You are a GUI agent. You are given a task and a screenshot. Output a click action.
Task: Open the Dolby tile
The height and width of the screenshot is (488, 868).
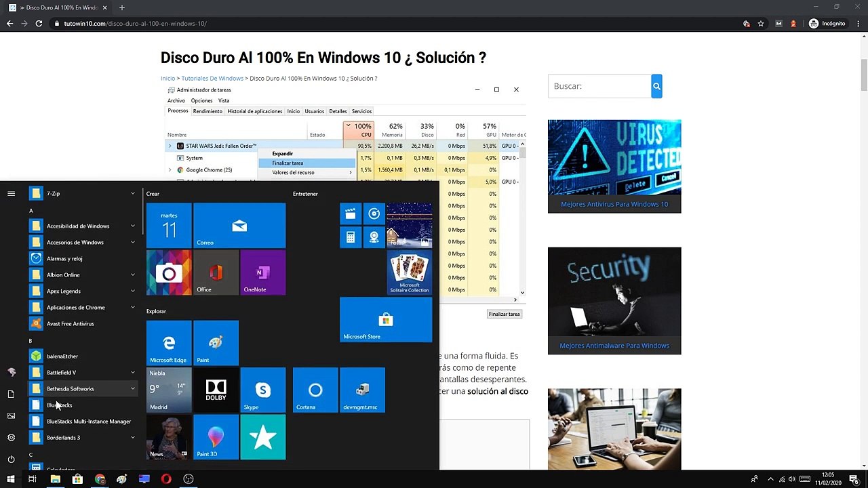216,390
